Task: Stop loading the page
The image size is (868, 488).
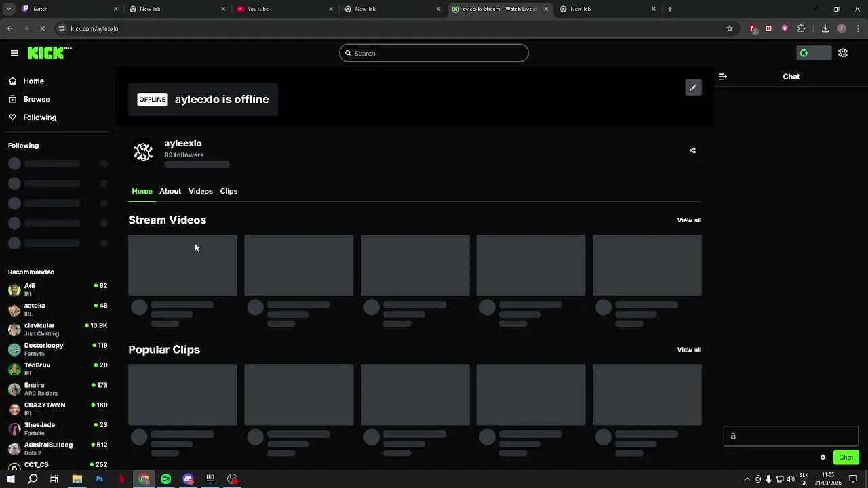Action: (42, 28)
